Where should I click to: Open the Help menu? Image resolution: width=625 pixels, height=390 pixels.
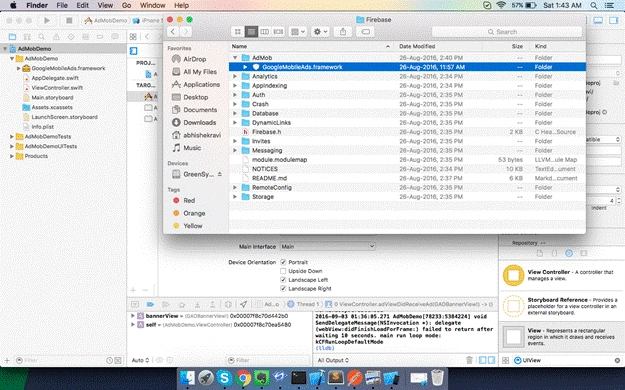(x=181, y=5)
